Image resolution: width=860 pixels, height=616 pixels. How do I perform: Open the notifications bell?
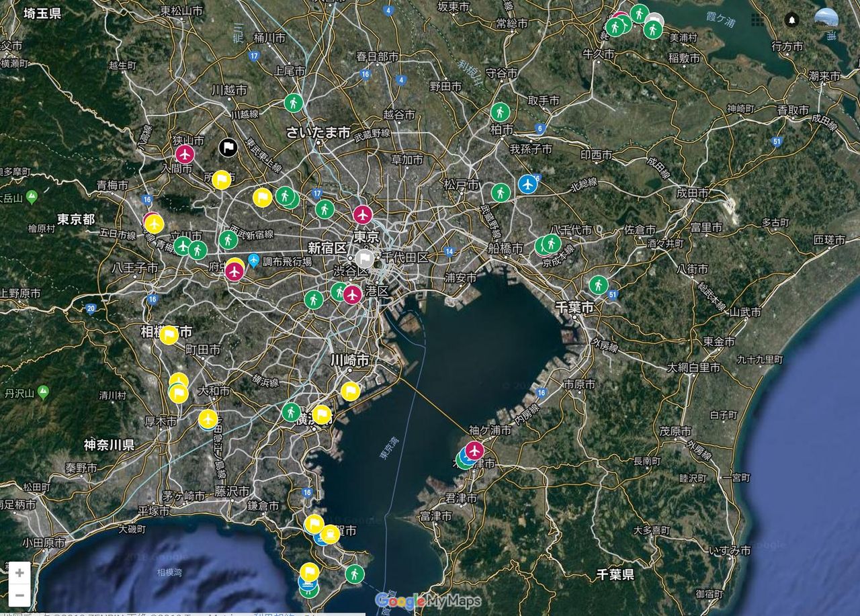tap(791, 19)
